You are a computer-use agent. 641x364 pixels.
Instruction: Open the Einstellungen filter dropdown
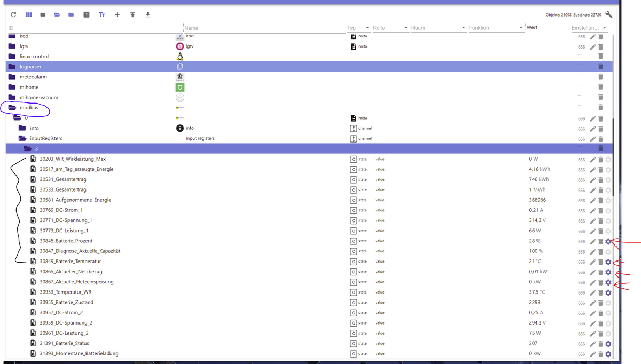tap(589, 28)
